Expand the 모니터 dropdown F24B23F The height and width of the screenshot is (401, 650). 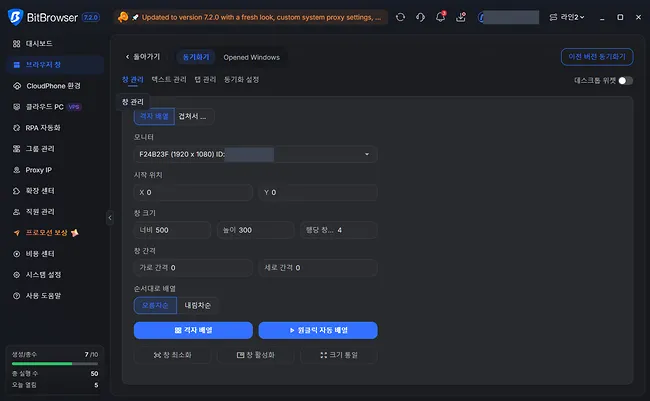point(255,154)
